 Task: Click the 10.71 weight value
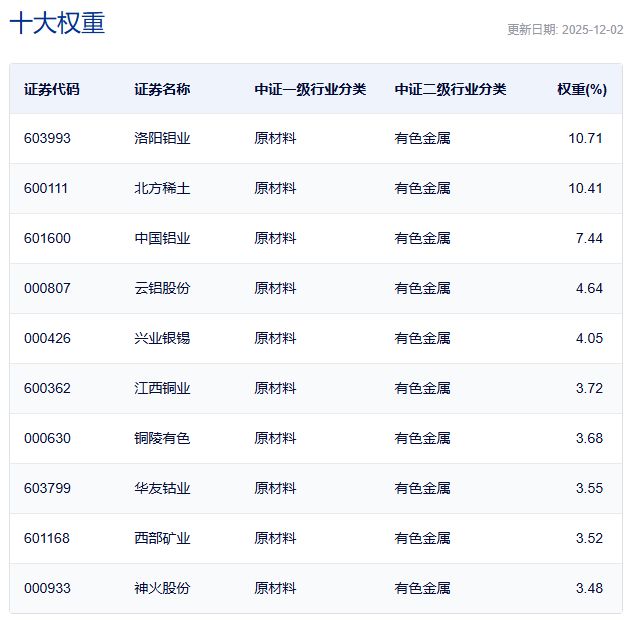pos(585,138)
